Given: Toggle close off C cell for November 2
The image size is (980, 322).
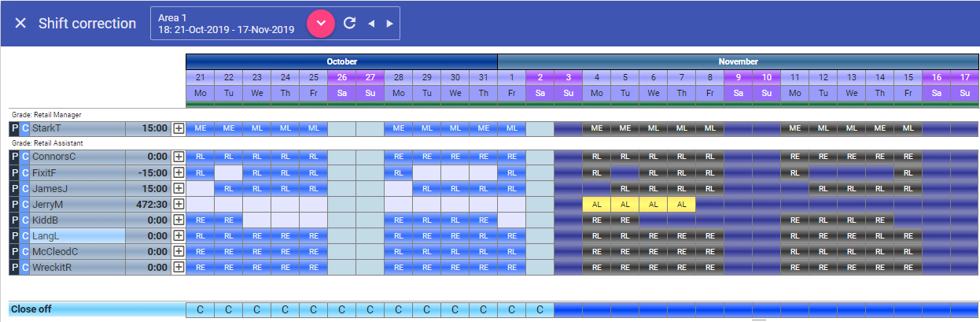Looking at the screenshot, I should click(x=540, y=309).
